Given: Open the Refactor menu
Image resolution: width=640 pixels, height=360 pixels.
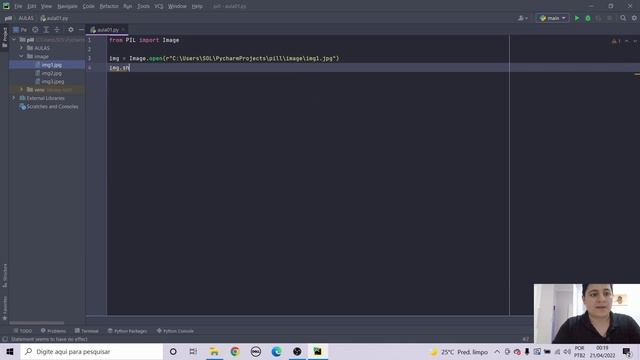Looking at the screenshot, I should click(109, 6).
